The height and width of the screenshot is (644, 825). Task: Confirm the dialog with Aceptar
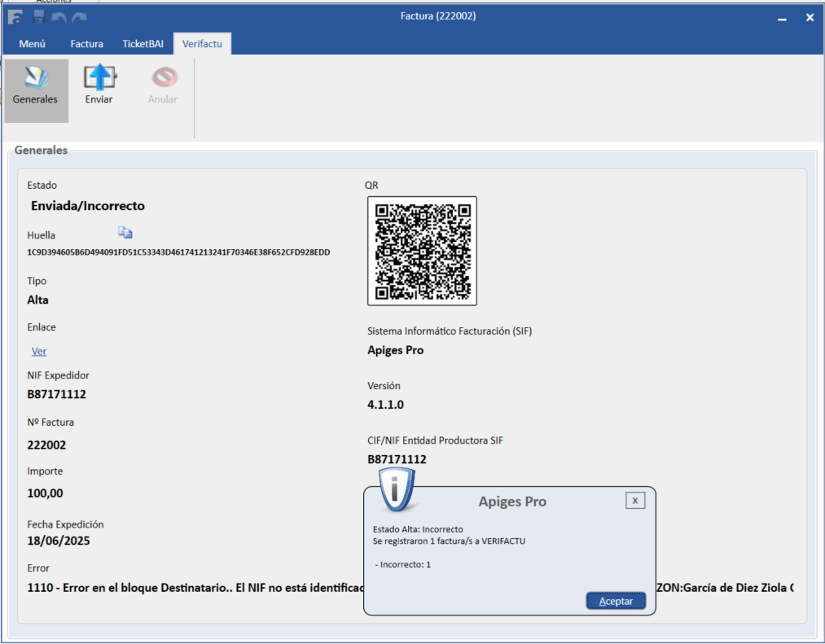[x=617, y=601]
